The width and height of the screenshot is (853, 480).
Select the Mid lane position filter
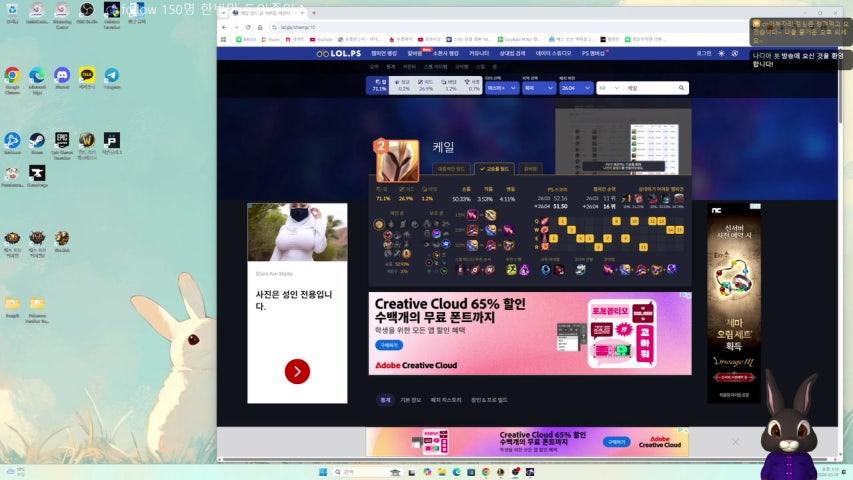click(x=427, y=87)
